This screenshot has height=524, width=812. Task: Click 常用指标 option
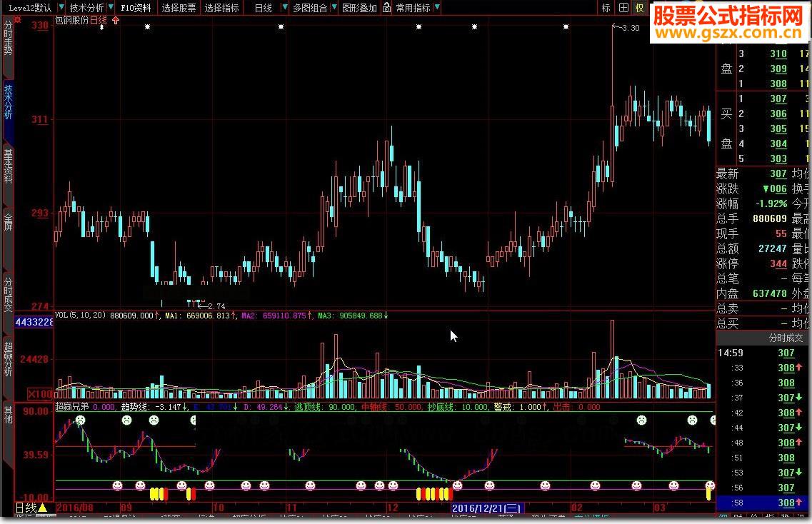pyautogui.click(x=413, y=8)
